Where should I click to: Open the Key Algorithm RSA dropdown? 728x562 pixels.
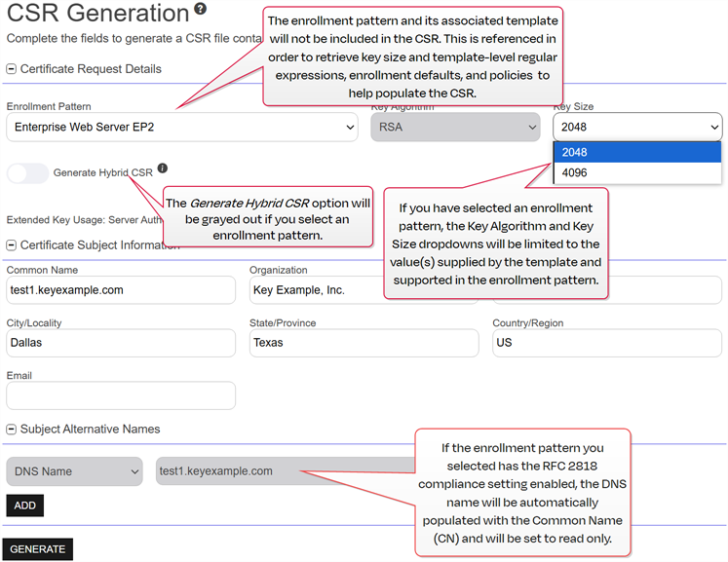(455, 127)
